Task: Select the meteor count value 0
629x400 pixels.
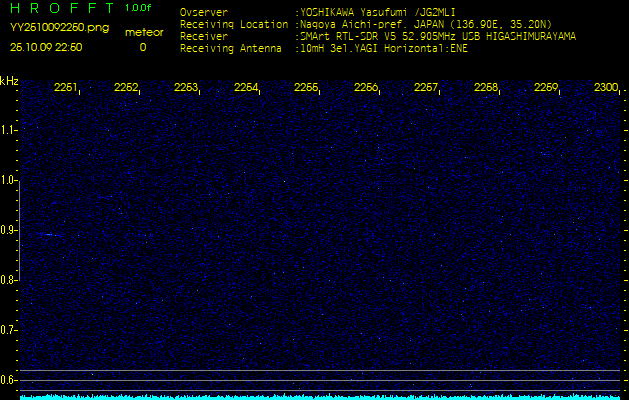Action: (142, 47)
